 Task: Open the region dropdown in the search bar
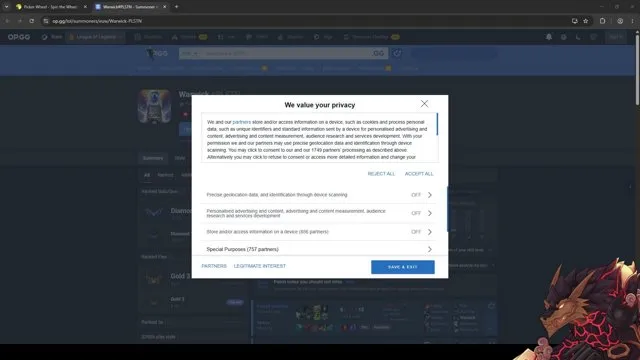click(x=190, y=53)
